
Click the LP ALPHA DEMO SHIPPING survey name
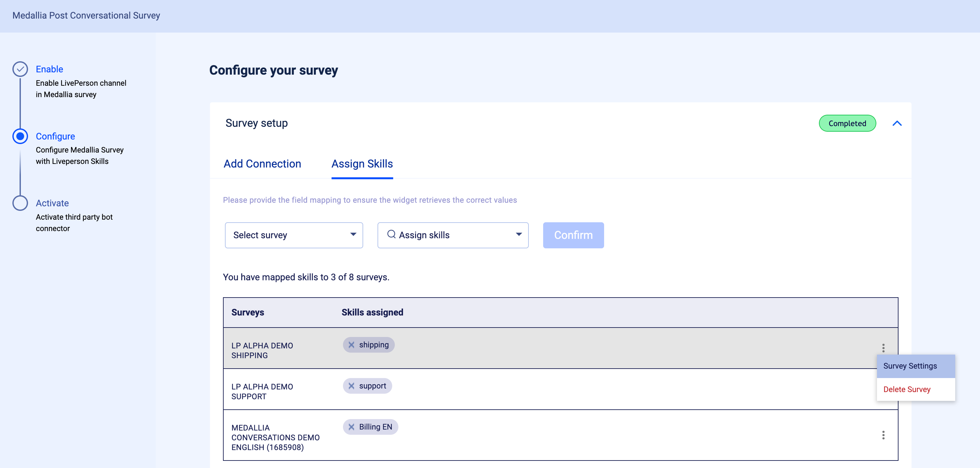262,350
